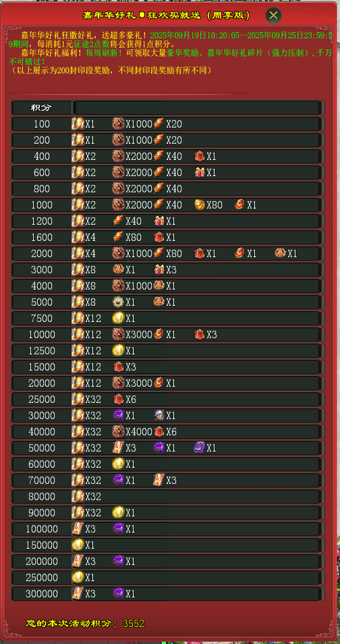
Task: Click the gift box X3 in the 3000 row
Action: (159, 269)
